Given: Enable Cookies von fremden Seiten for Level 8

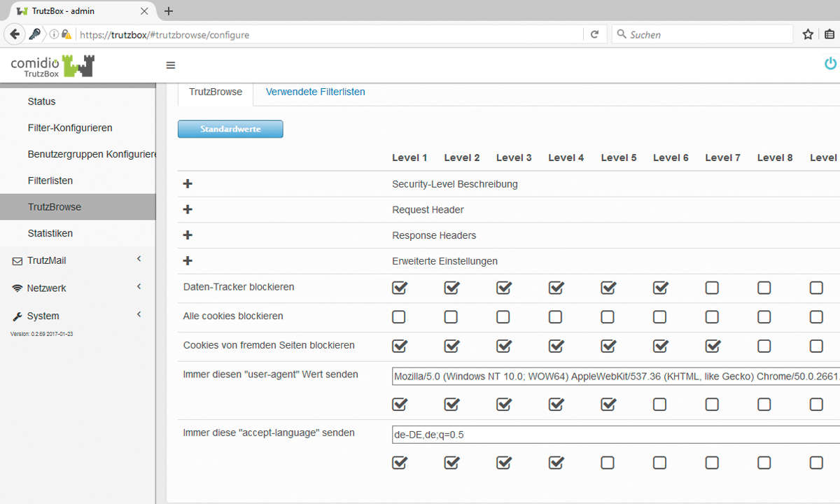Looking at the screenshot, I should pos(764,346).
